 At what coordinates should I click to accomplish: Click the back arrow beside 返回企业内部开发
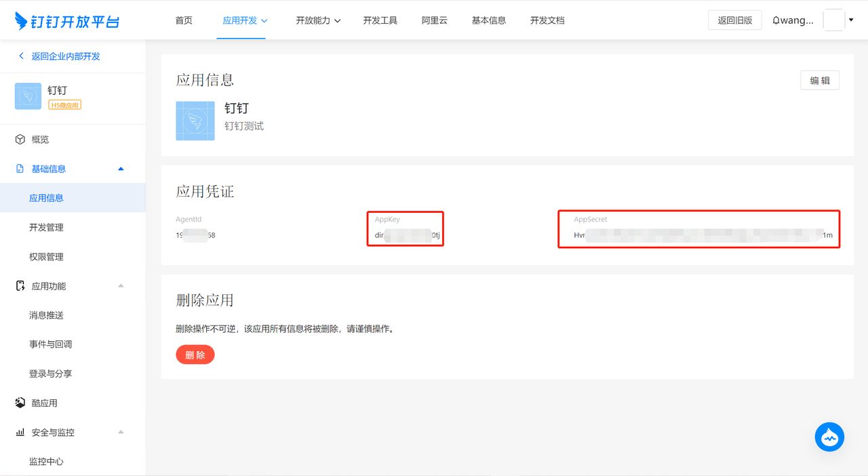click(x=21, y=56)
